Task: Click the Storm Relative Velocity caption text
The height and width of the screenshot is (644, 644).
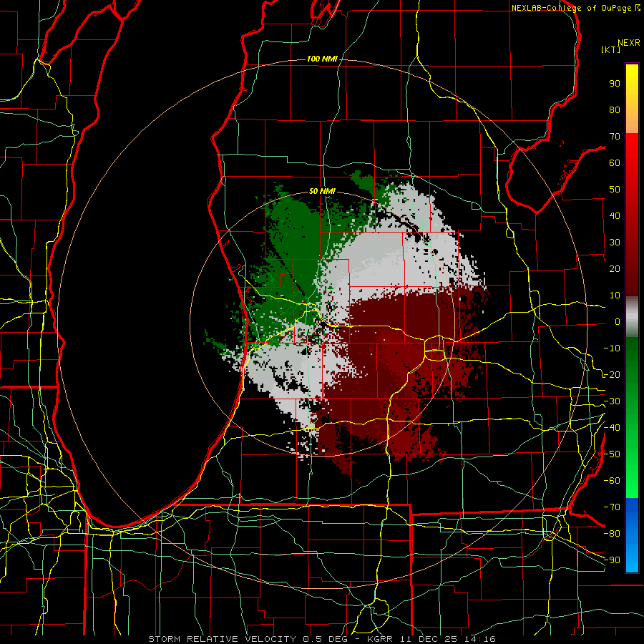Action: (321, 639)
